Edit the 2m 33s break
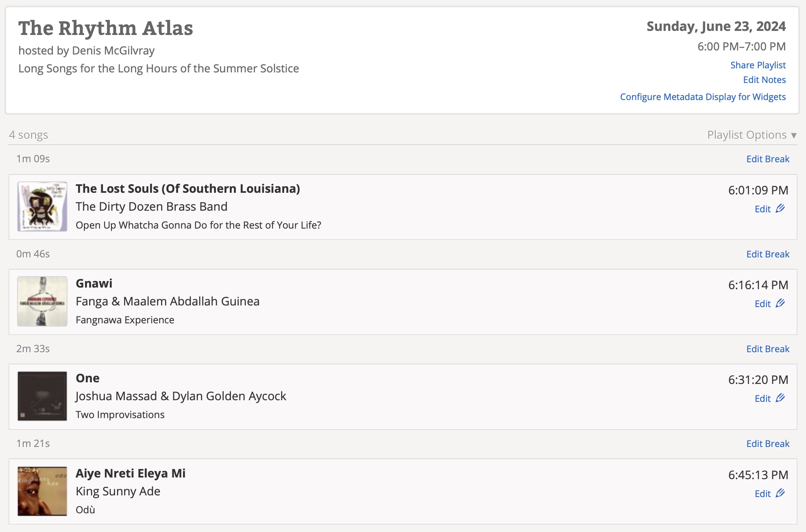This screenshot has width=806, height=532. (767, 349)
